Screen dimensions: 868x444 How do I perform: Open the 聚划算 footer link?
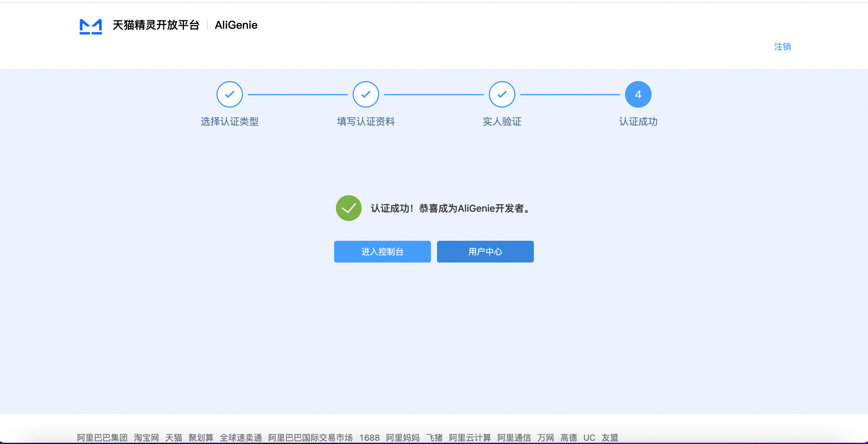click(x=201, y=437)
